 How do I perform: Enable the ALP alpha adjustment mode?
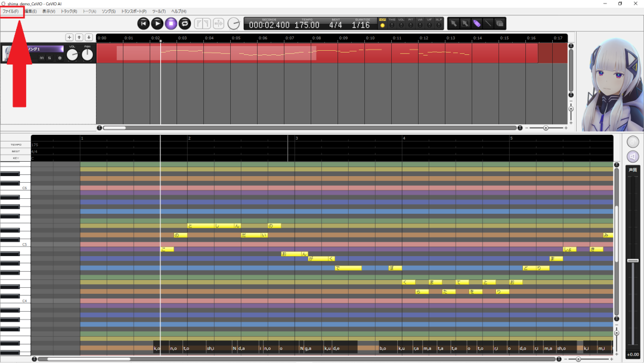439,25
